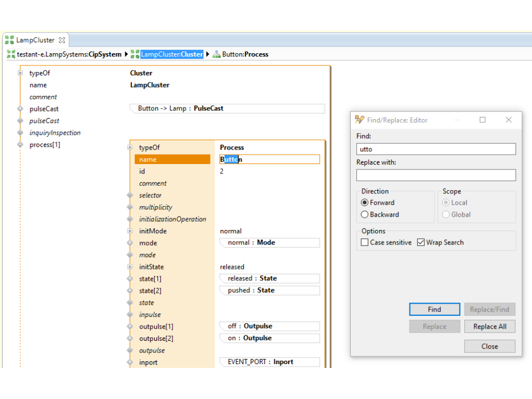Viewport: 532px width, 399px height.
Task: Click the Button Process breadcrumb icon
Action: [216, 54]
